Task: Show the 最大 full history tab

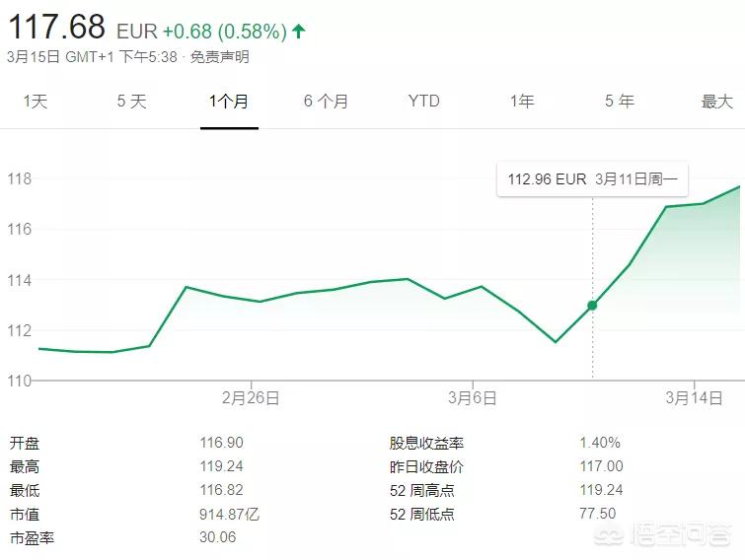Action: click(x=717, y=102)
